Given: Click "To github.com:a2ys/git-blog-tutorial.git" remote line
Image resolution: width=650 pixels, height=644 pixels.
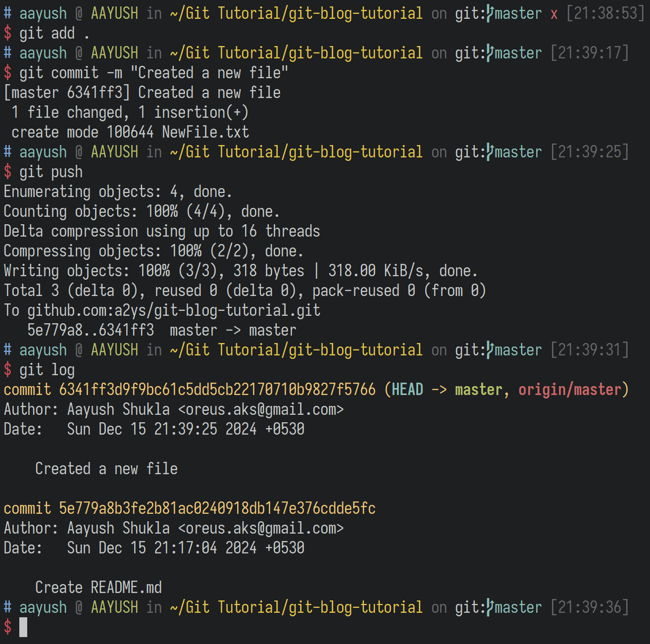Looking at the screenshot, I should (162, 310).
